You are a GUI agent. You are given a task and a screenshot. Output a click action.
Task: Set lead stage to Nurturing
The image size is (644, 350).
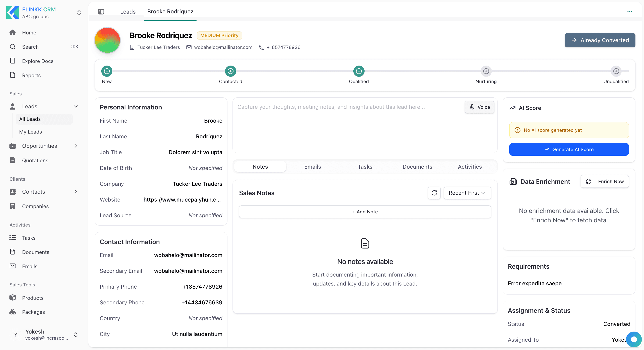[x=486, y=71]
